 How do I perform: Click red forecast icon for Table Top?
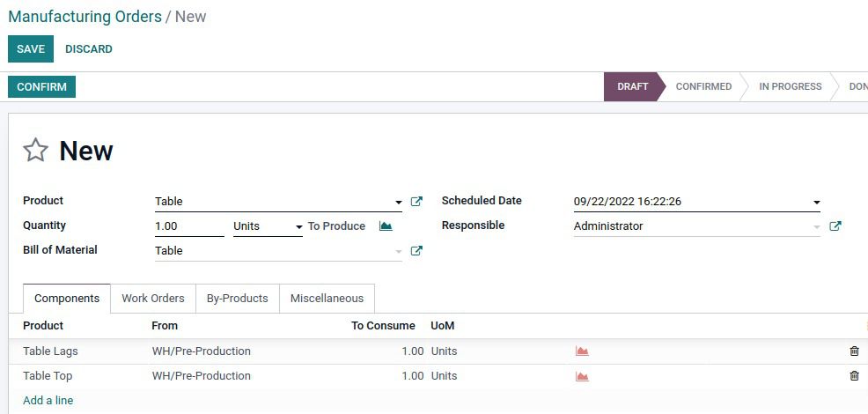point(582,376)
